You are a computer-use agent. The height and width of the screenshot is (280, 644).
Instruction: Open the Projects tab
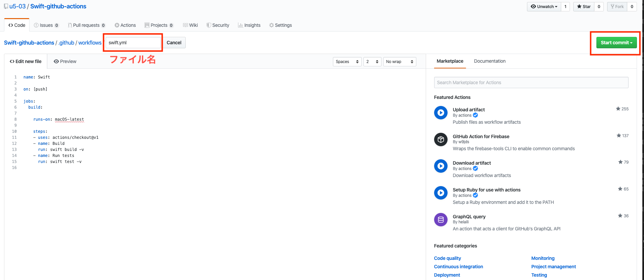[159, 25]
